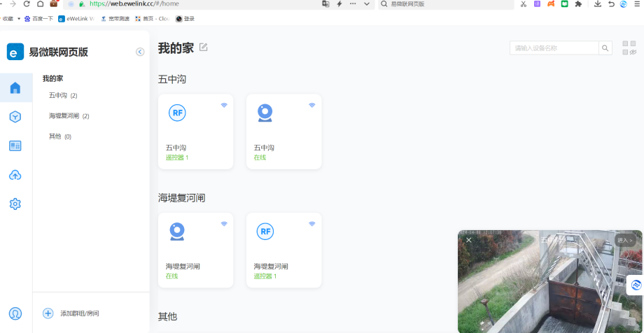The height and width of the screenshot is (333, 644).
Task: Click the edit pencil next to 我的家
Action: [x=204, y=48]
